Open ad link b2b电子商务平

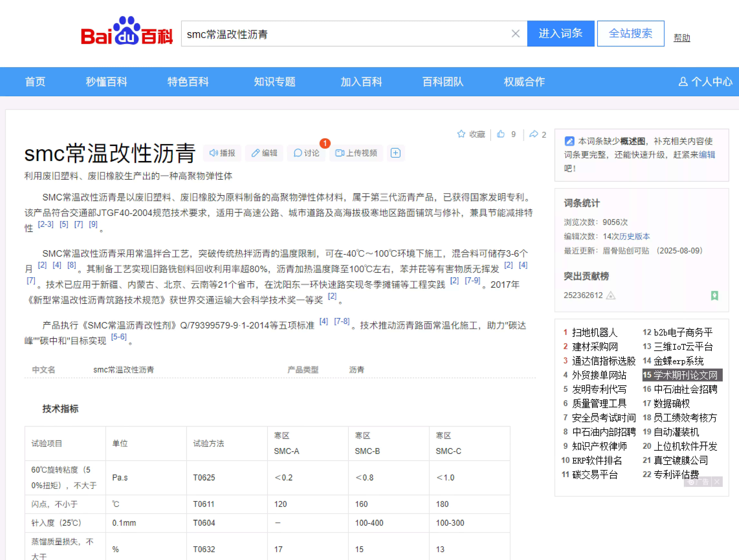[683, 332]
